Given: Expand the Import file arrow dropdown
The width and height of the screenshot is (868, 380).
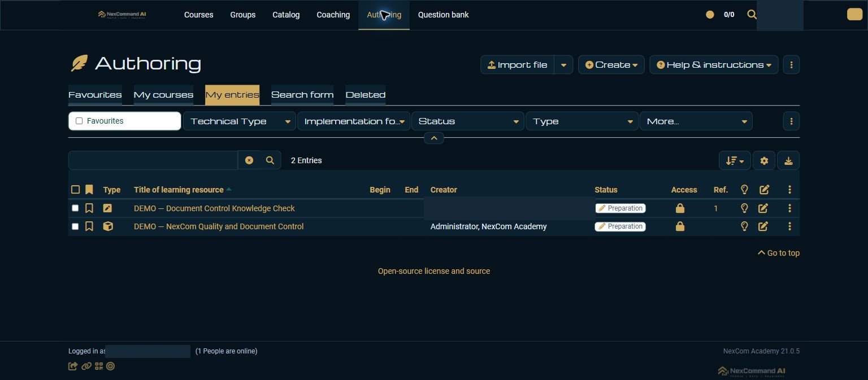Looking at the screenshot, I should point(563,65).
